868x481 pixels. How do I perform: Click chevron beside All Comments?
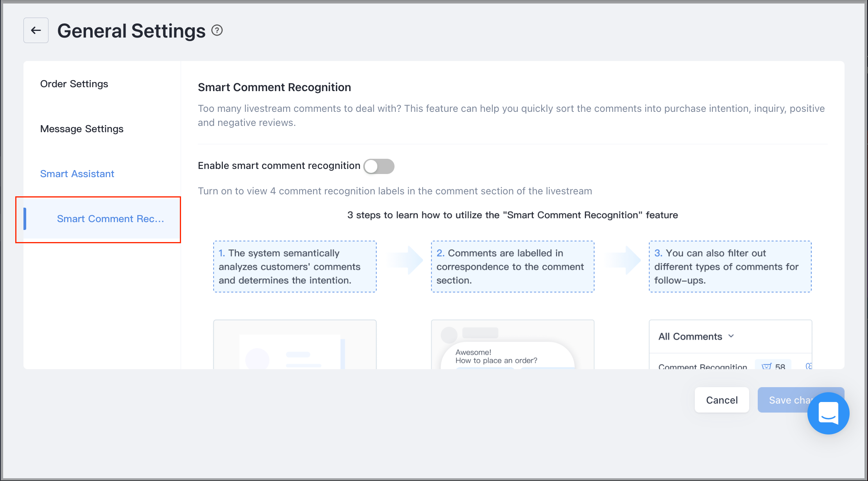coord(731,336)
